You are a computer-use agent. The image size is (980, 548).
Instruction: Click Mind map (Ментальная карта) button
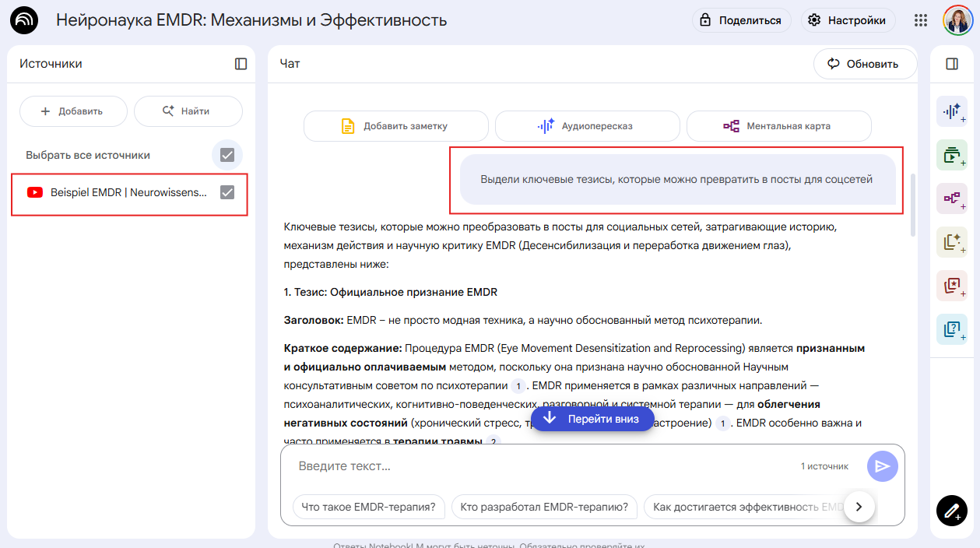779,126
